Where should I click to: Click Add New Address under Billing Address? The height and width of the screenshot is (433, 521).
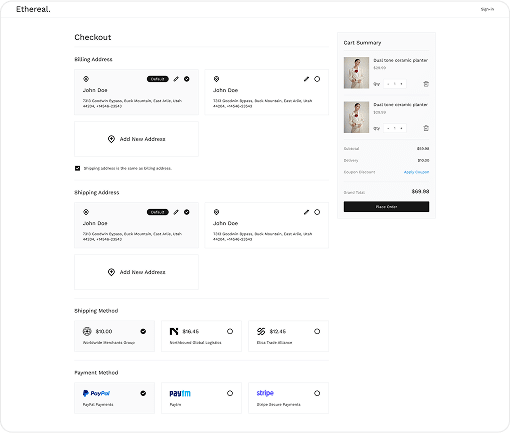(136, 139)
